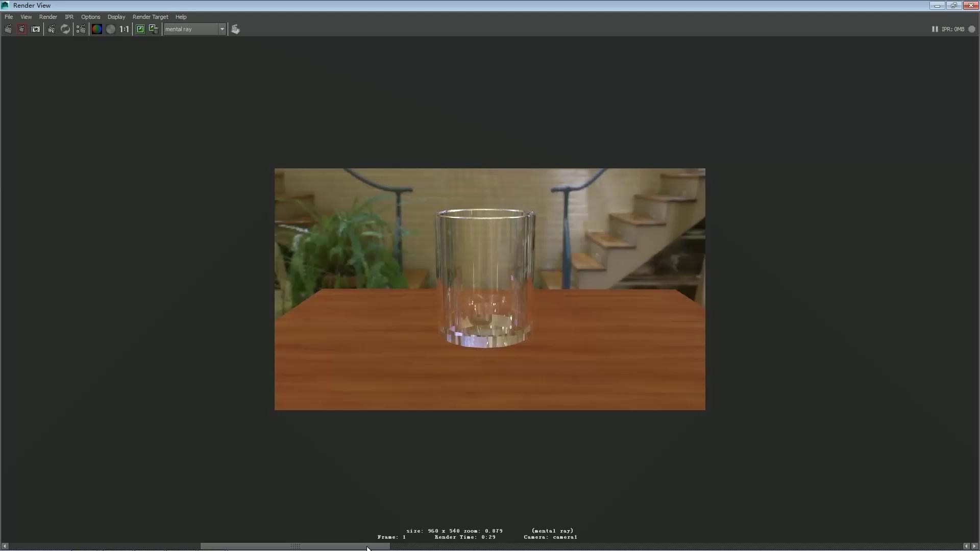The height and width of the screenshot is (551, 980).
Task: Open the Options menu
Action: click(x=90, y=17)
